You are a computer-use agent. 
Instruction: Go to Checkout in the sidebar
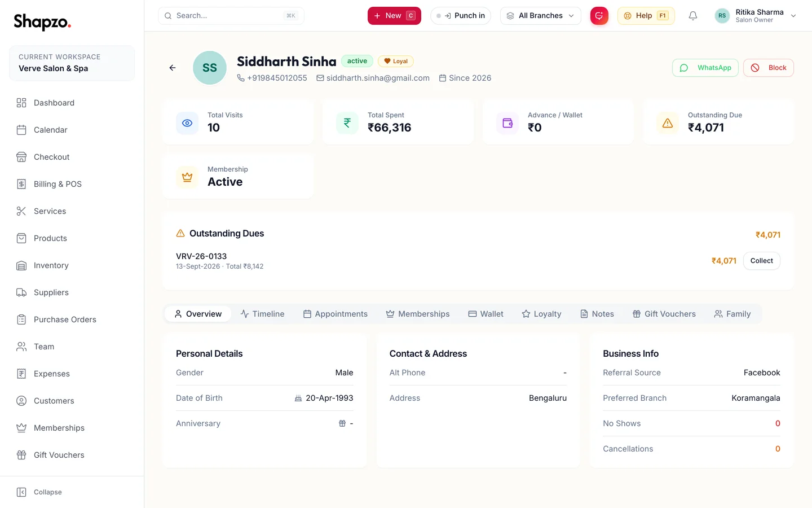(x=72, y=157)
